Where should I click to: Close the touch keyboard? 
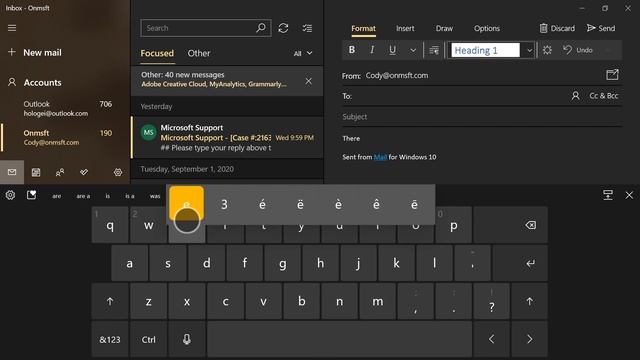[629, 195]
